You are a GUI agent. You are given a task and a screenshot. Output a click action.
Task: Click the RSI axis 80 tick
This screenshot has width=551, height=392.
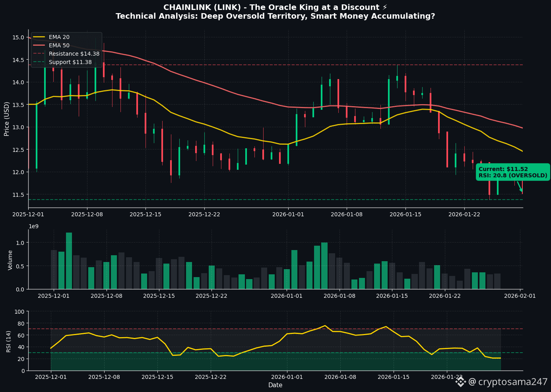[x=21, y=323]
